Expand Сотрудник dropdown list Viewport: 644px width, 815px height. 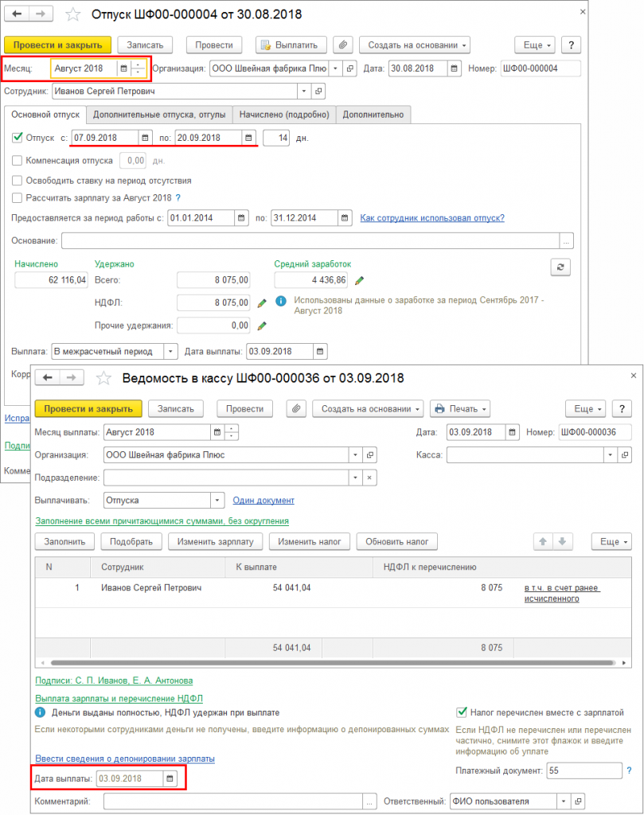[304, 91]
